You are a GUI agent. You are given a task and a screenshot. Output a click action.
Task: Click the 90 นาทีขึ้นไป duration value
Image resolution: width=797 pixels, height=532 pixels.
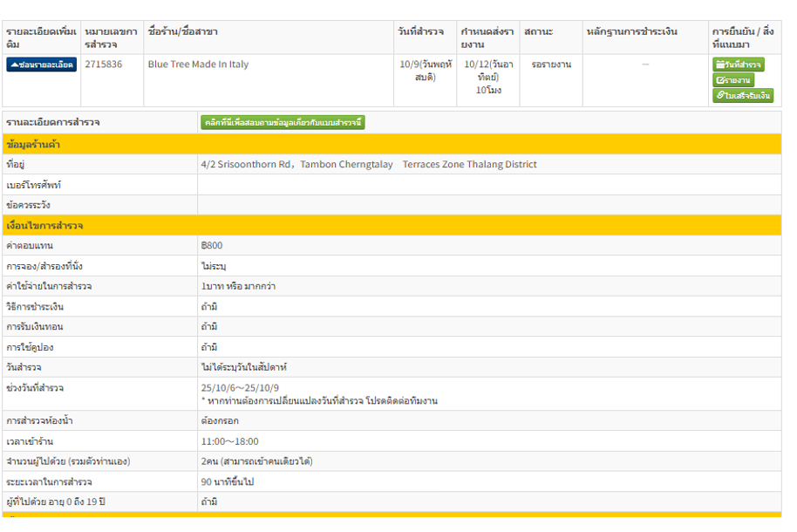click(x=228, y=481)
